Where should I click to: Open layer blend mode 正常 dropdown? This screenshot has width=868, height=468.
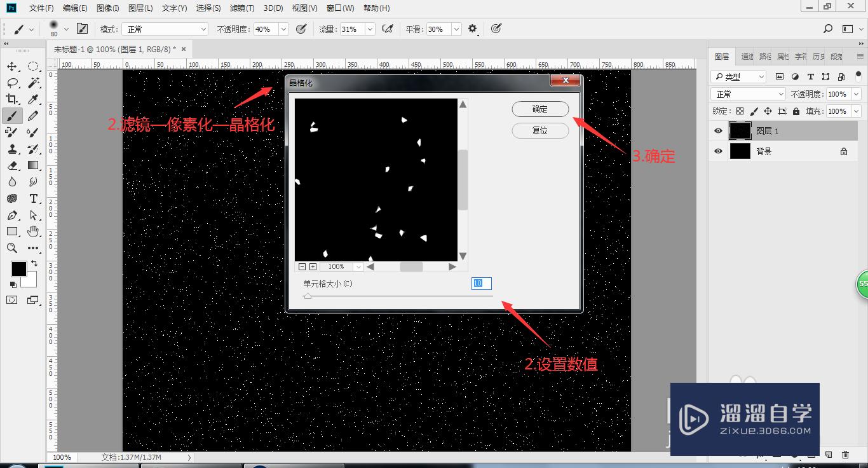point(748,94)
